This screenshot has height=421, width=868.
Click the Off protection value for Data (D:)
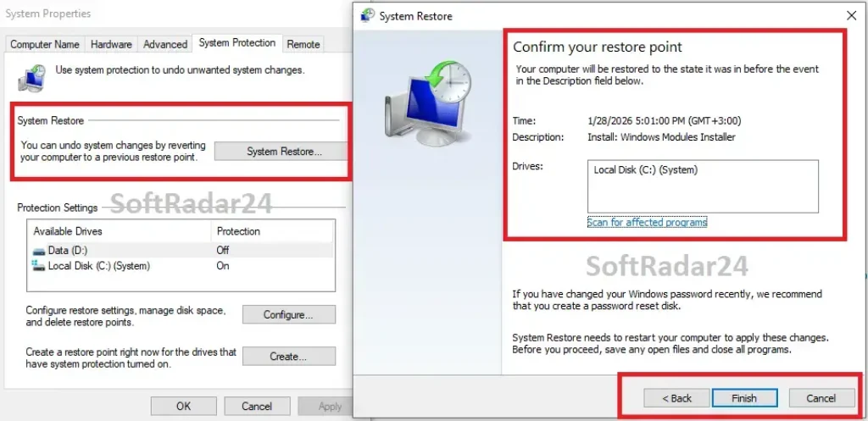[x=223, y=251]
